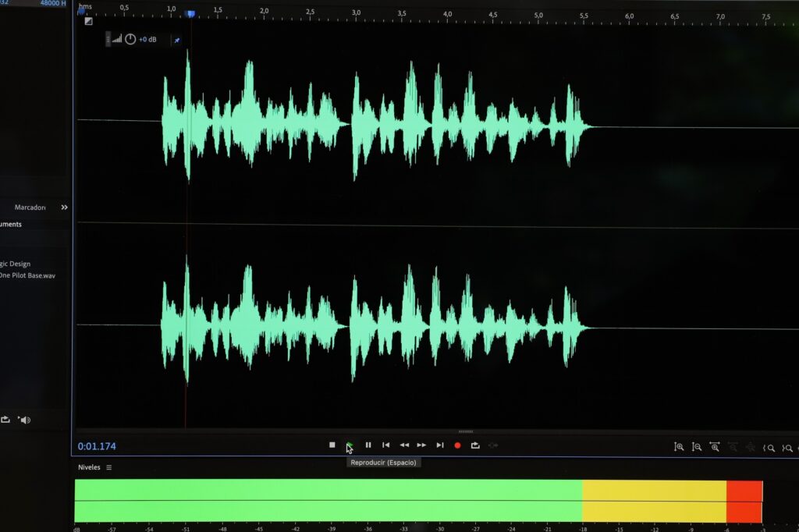Click the fast forward button
The height and width of the screenshot is (532, 799).
(x=421, y=445)
